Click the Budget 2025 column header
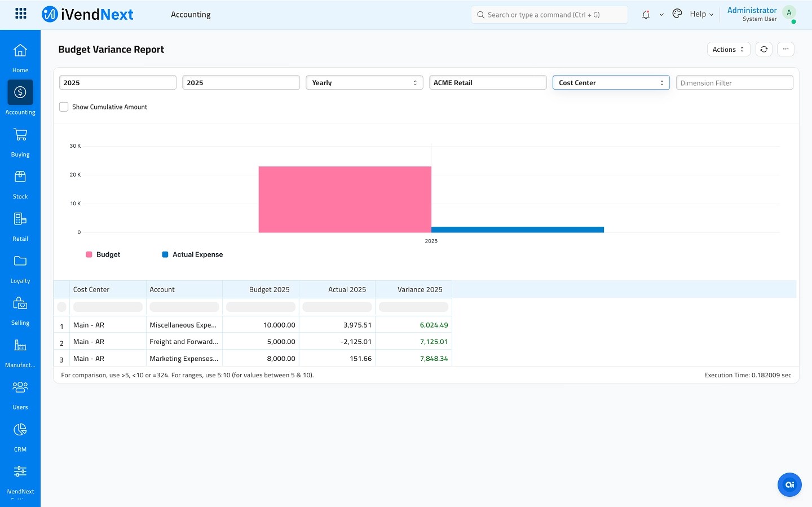This screenshot has height=507, width=812. coord(261,289)
